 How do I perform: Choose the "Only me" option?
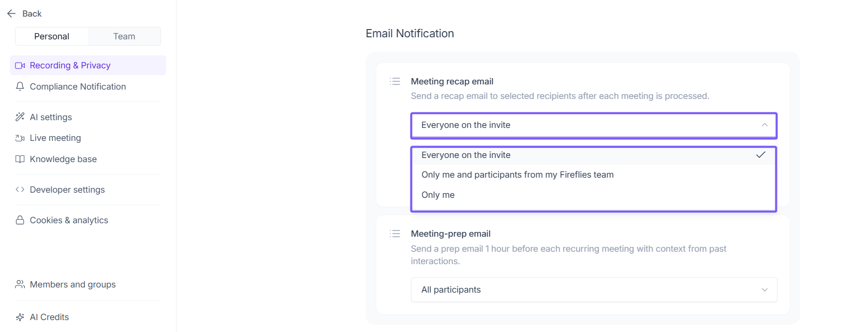pos(438,195)
